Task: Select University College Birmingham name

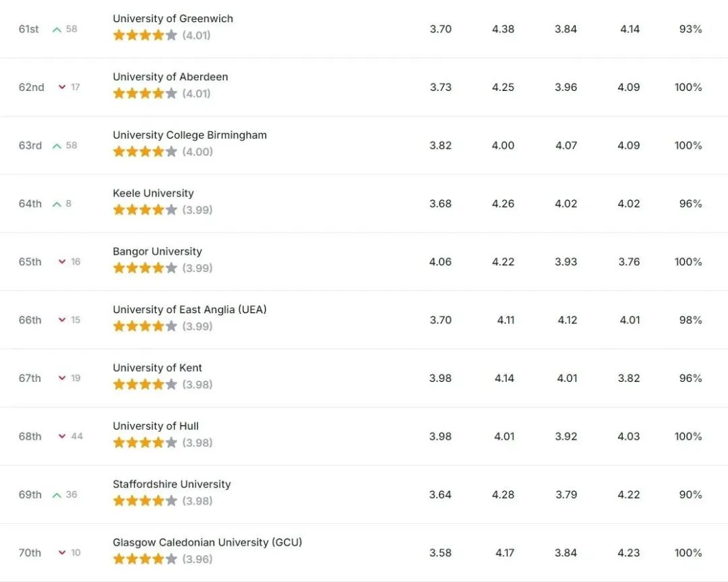Action: [x=190, y=135]
